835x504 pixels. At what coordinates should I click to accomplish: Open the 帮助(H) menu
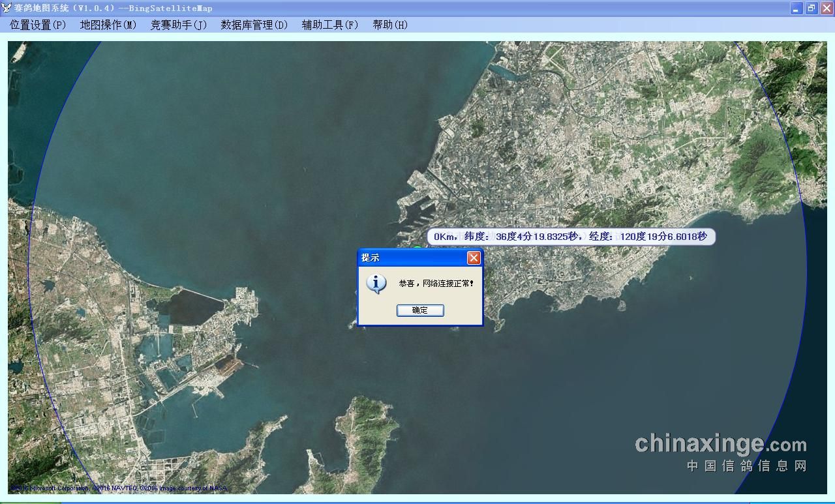pyautogui.click(x=390, y=25)
